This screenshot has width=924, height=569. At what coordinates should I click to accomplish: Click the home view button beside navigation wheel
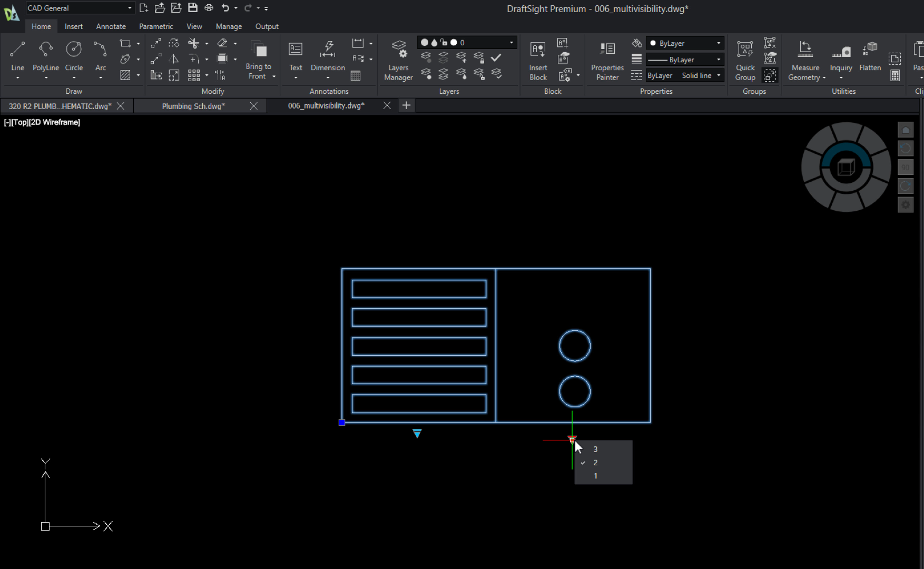click(905, 130)
